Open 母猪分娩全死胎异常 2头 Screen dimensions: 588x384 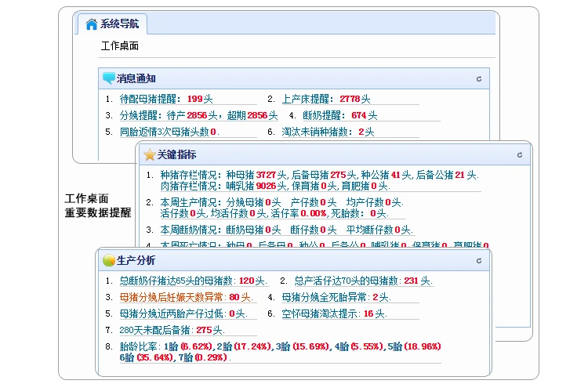pyautogui.click(x=336, y=297)
